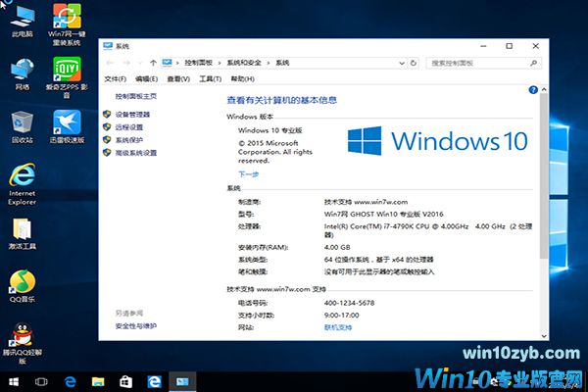Open File Explorer from taskbar

pyautogui.click(x=98, y=382)
